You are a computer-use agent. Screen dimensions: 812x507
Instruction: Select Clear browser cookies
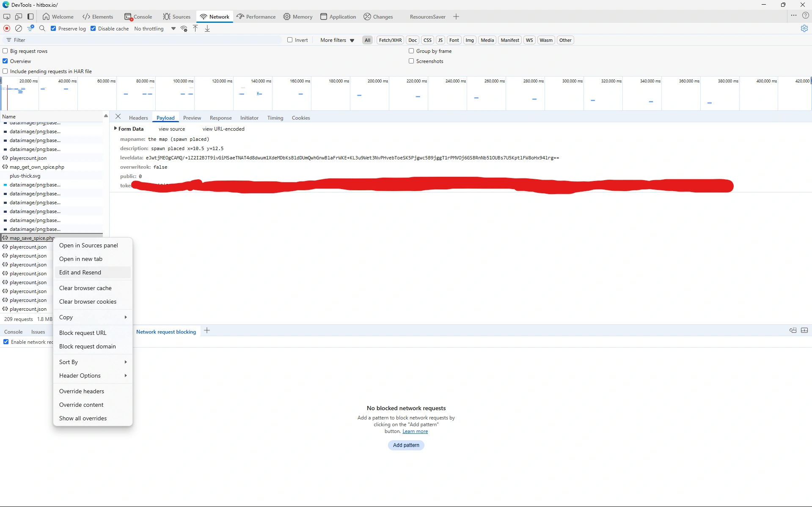[x=93, y=301]
